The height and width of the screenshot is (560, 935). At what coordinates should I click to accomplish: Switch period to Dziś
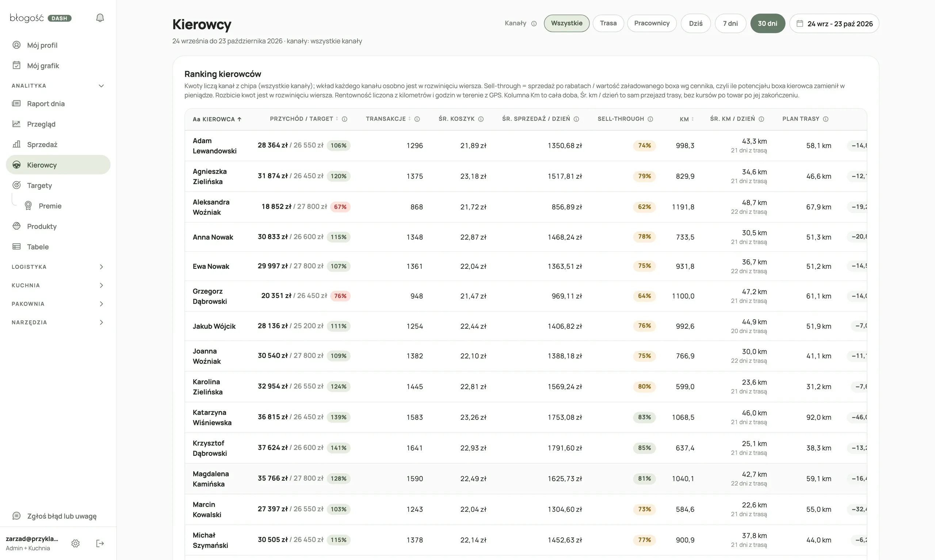[x=696, y=23]
